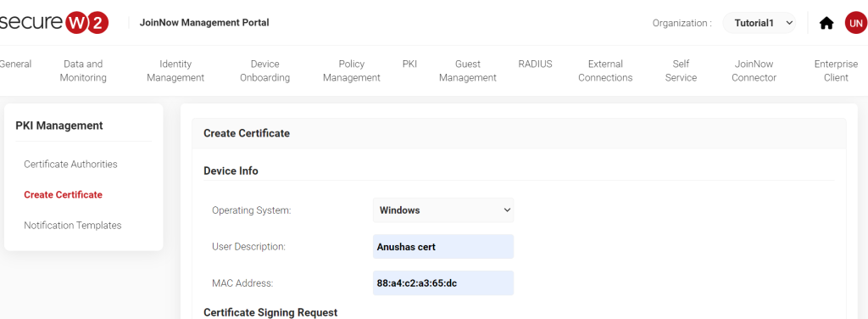Open the Self Service menu
Screen dimensions: 868x319
(681, 71)
